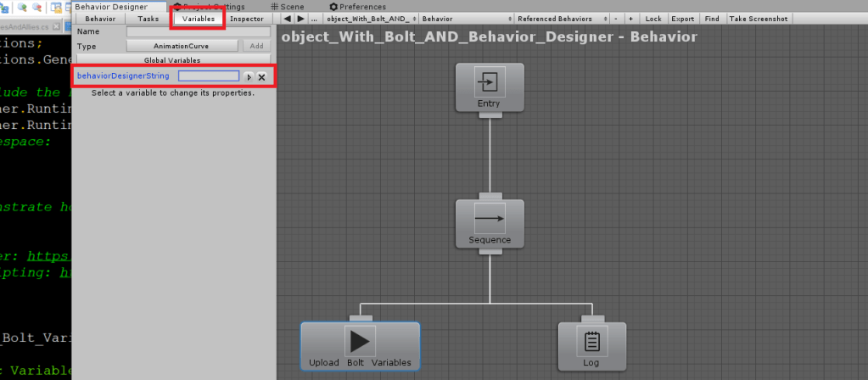Open the object_With_Bolt_AND_ object dropdown
Screen dimensions: 868x380
coord(371,19)
